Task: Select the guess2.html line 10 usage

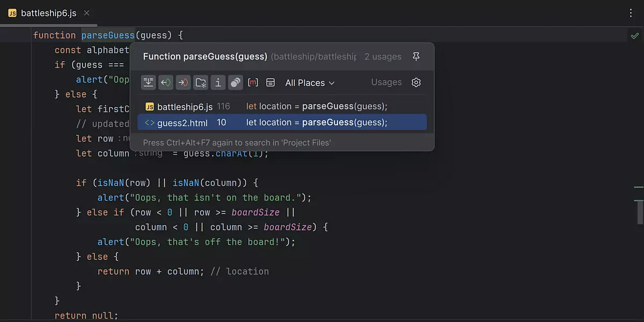Action: pos(282,122)
